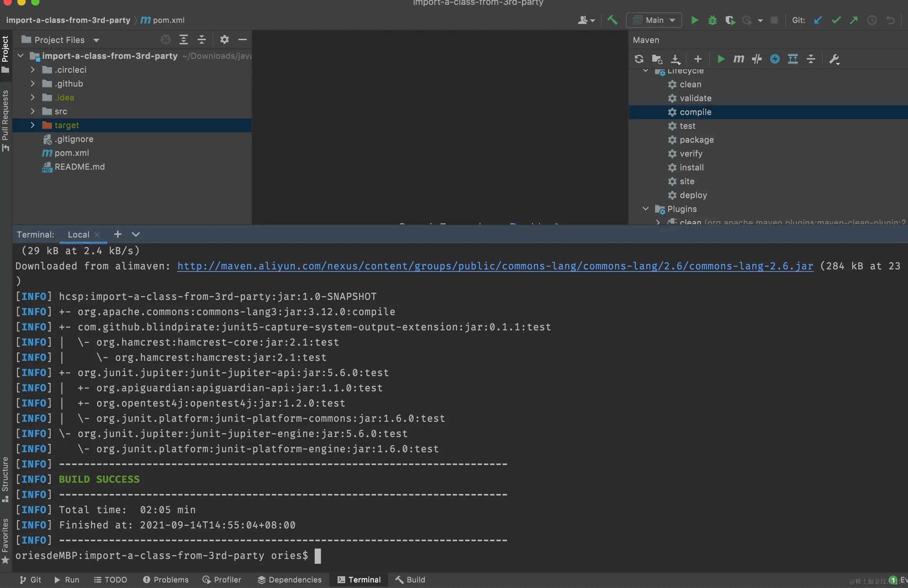Toggle the Structure side panel
Screen dimensions: 908x588
5,479
